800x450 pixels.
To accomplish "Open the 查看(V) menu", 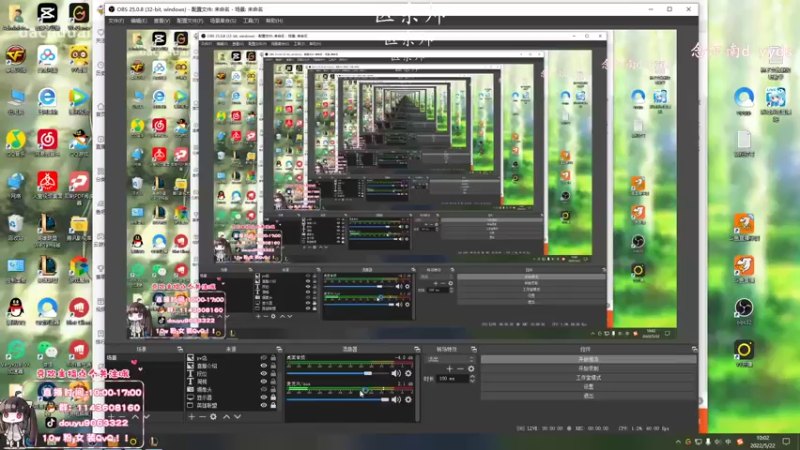I will click(161, 21).
